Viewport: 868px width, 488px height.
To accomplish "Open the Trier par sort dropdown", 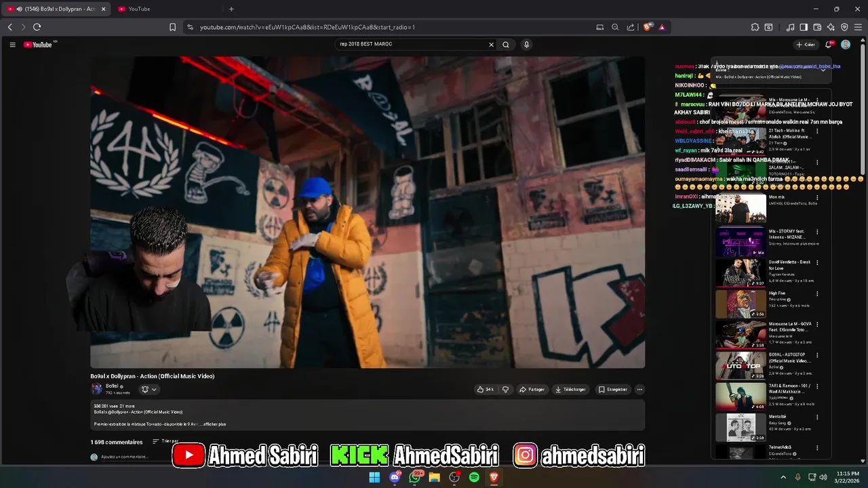I will [165, 441].
